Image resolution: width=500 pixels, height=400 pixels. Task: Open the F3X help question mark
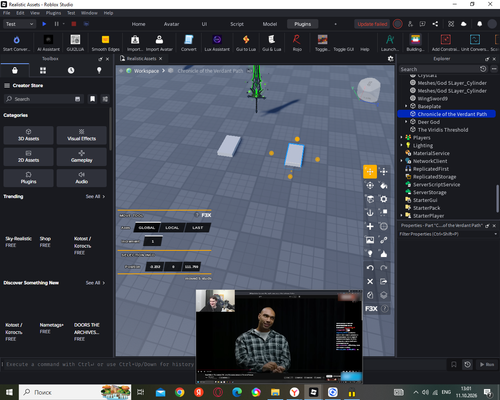(x=385, y=309)
